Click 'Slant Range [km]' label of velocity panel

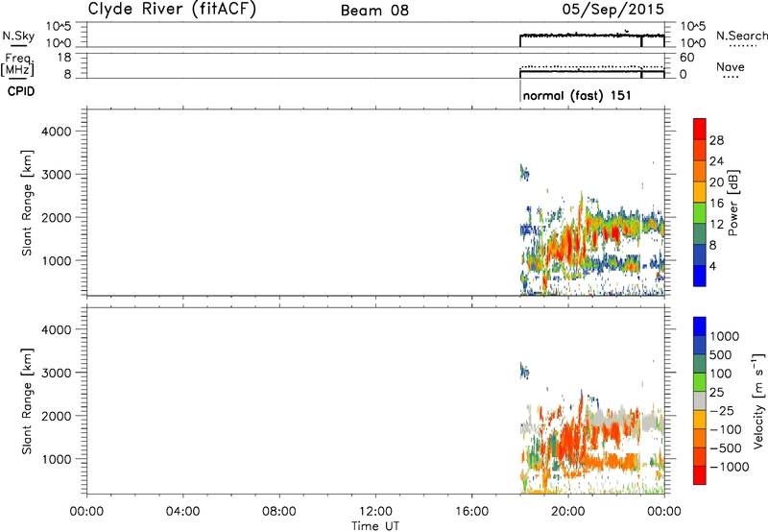pyautogui.click(x=27, y=401)
